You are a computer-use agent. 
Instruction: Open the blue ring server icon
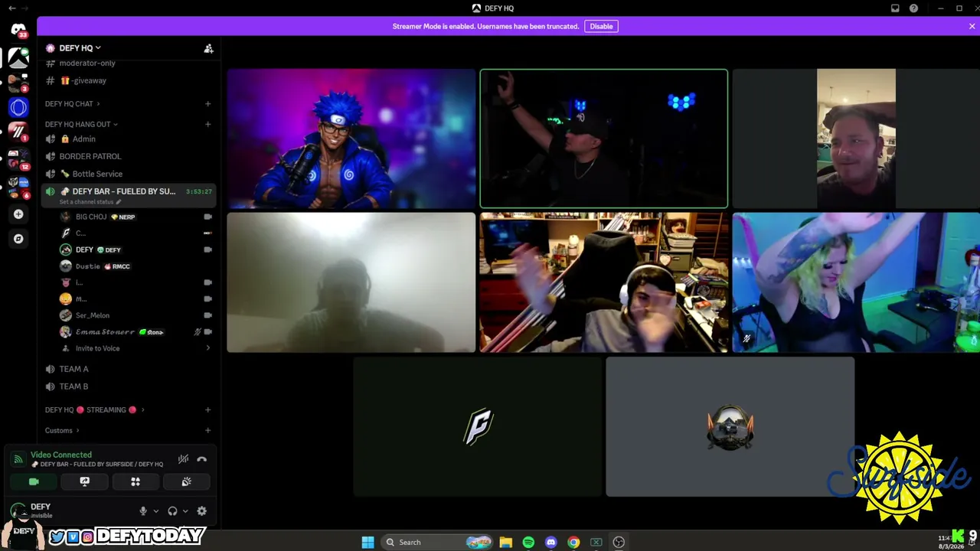(x=18, y=107)
